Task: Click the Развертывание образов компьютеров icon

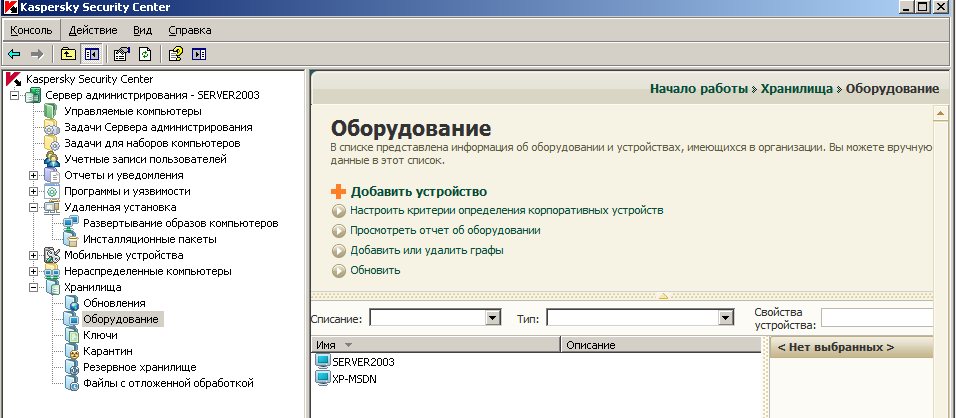Action: point(71,223)
